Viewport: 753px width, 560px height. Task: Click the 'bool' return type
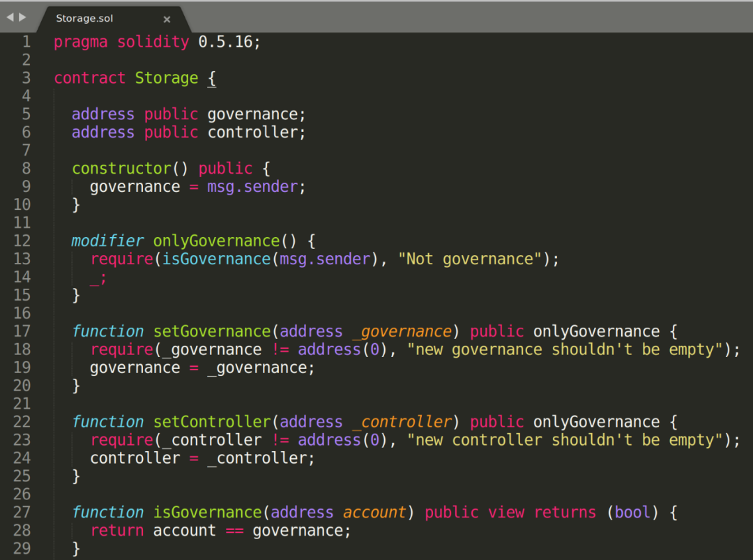click(632, 513)
